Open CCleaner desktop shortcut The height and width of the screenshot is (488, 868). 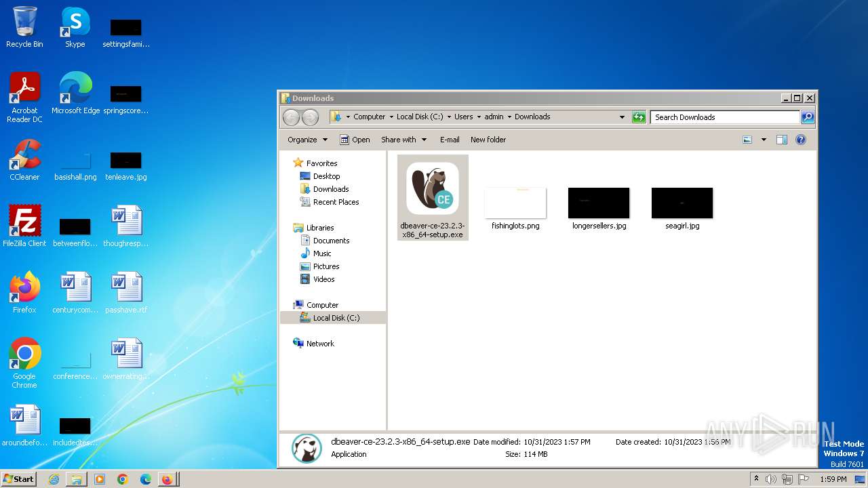[x=24, y=160]
